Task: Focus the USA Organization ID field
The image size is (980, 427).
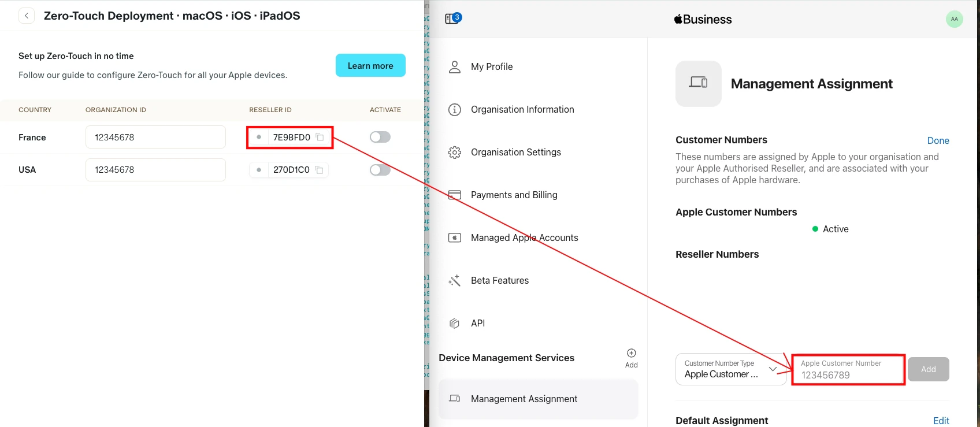Action: (155, 170)
